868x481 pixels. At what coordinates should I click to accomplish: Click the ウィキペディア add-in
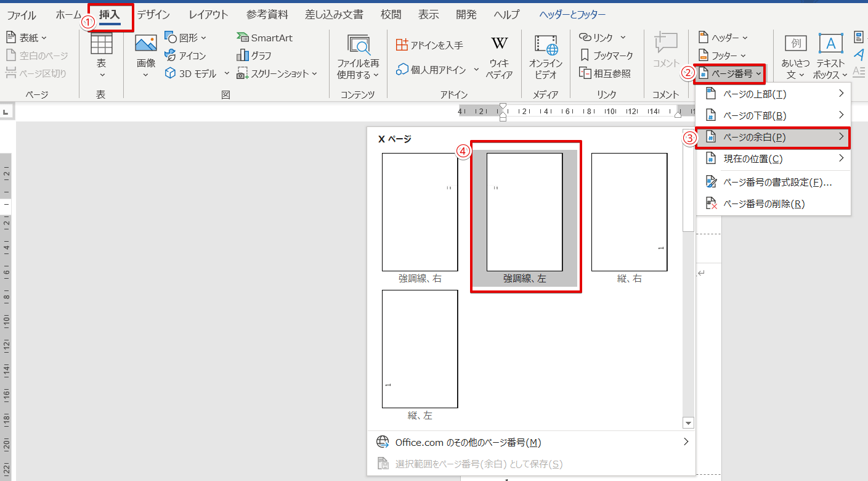[499, 57]
